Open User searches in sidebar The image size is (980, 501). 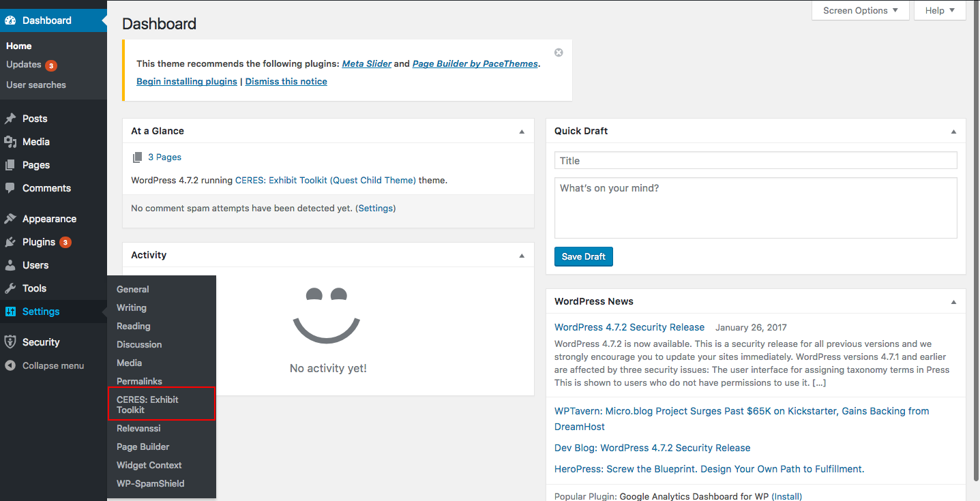point(36,85)
